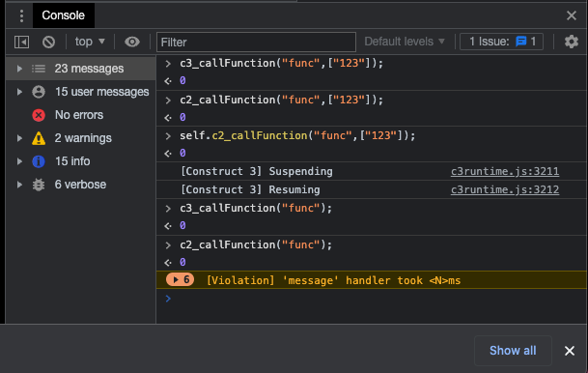Focus the Filter text field
The width and height of the screenshot is (588, 373).
[x=256, y=42]
